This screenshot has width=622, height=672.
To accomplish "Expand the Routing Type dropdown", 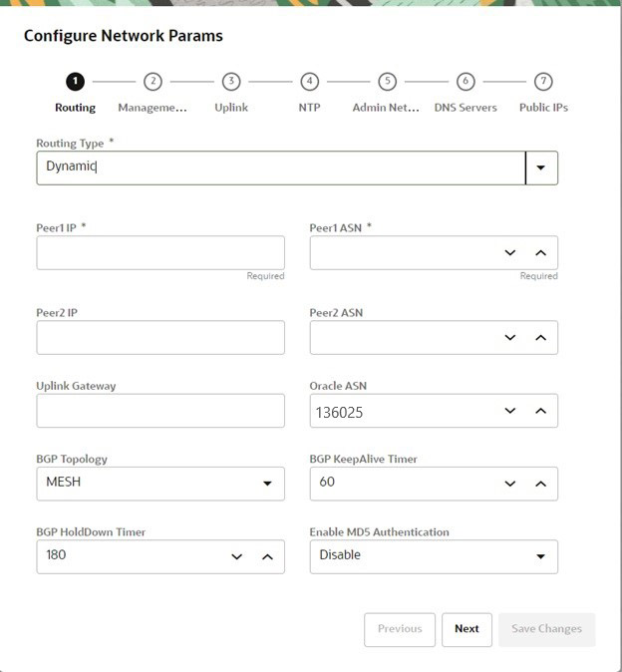I will tap(540, 168).
